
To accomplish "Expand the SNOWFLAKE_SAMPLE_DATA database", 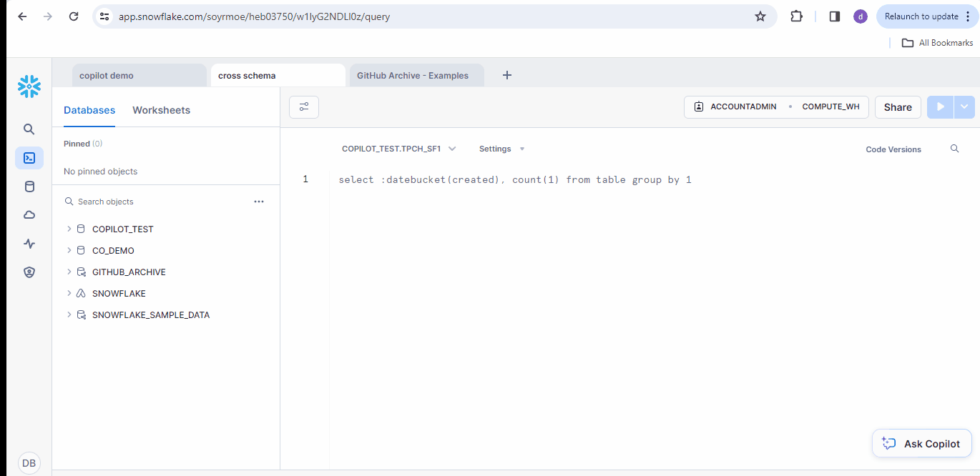I will point(69,315).
